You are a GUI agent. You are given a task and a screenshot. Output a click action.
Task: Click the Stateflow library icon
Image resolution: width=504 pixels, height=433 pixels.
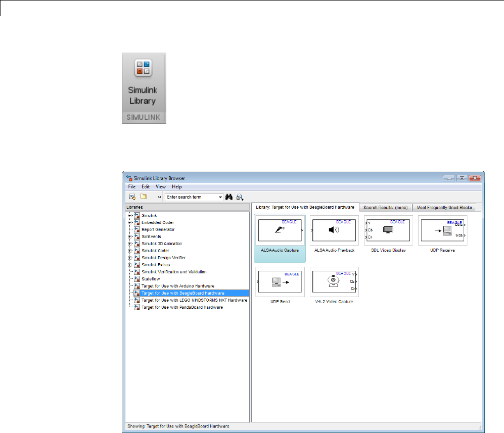(x=137, y=279)
